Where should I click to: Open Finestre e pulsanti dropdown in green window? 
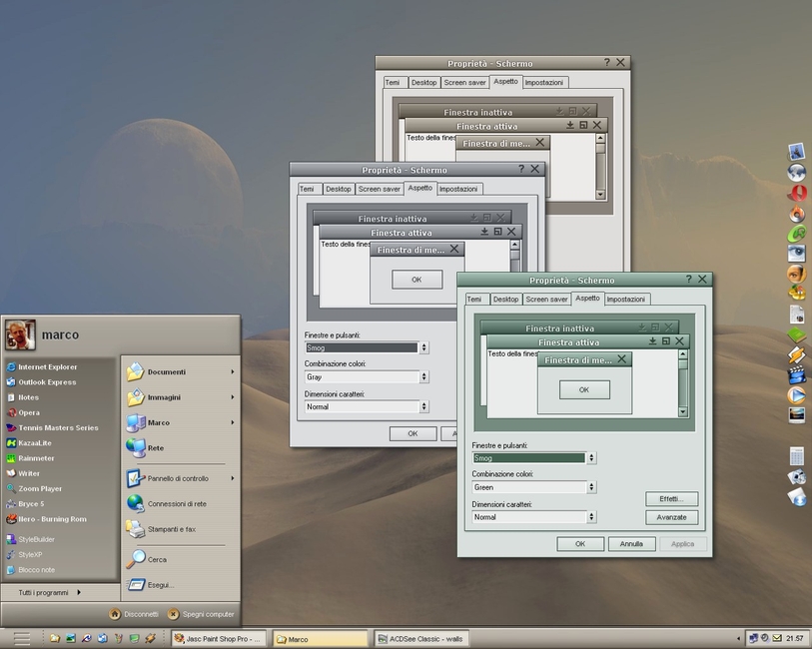591,458
